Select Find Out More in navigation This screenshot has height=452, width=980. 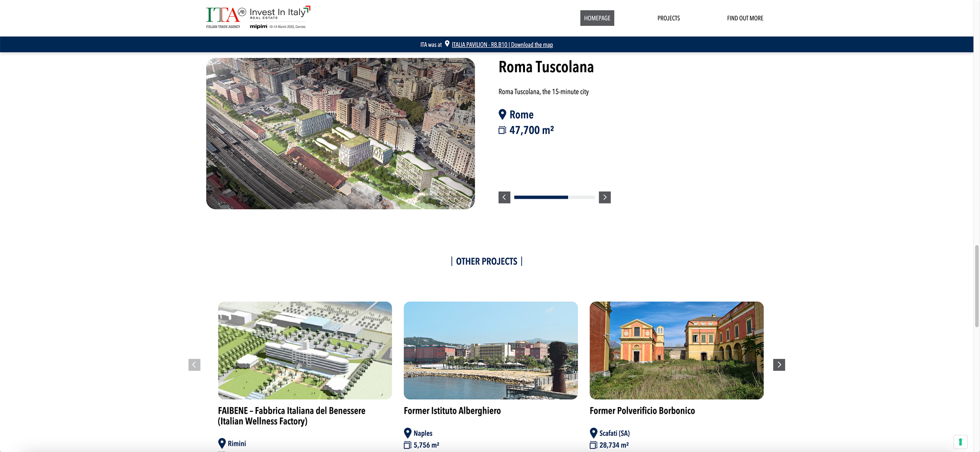tap(745, 18)
